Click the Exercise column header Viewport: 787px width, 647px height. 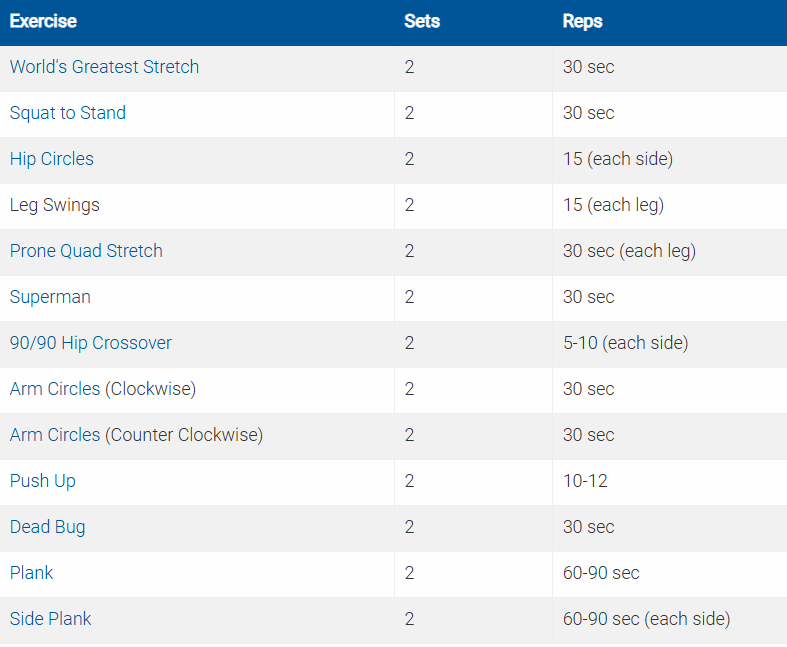(x=43, y=21)
